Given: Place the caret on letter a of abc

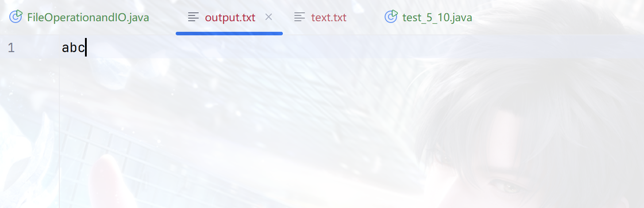Looking at the screenshot, I should pos(66,49).
